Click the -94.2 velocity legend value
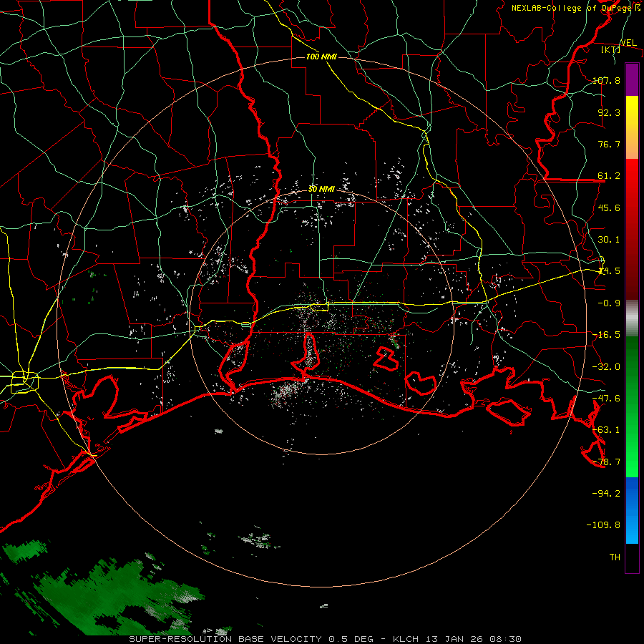This screenshot has width=644, height=644. point(606,493)
